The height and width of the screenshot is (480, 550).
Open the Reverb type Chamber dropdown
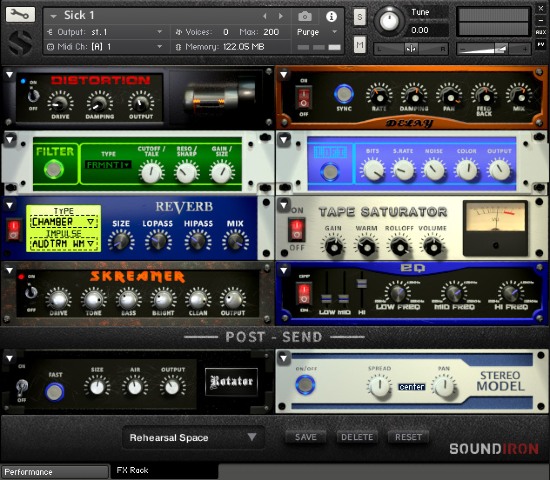click(x=63, y=222)
